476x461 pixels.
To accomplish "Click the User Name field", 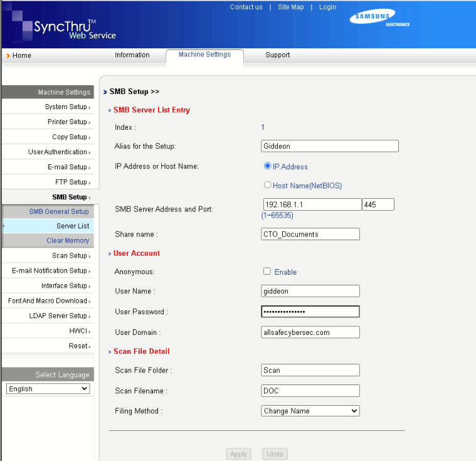I will click(310, 291).
